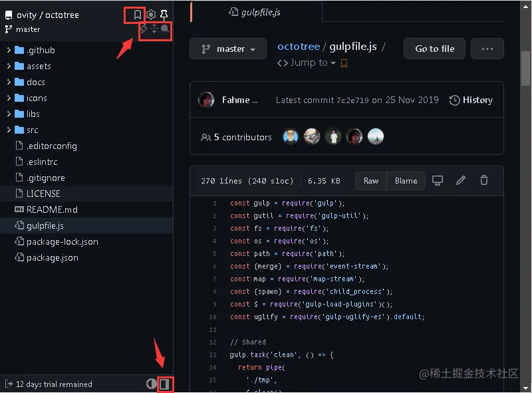Image resolution: width=532 pixels, height=393 pixels.
Task: Expand the assets folder
Action: [9, 66]
